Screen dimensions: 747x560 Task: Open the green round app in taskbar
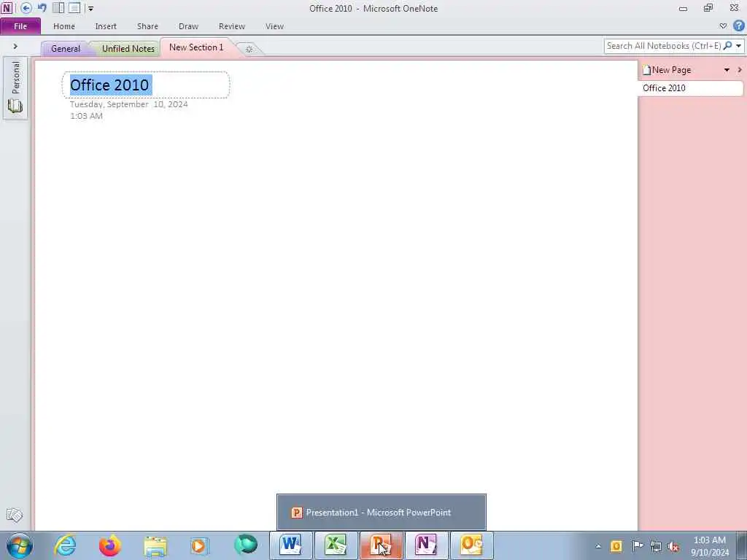245,545
